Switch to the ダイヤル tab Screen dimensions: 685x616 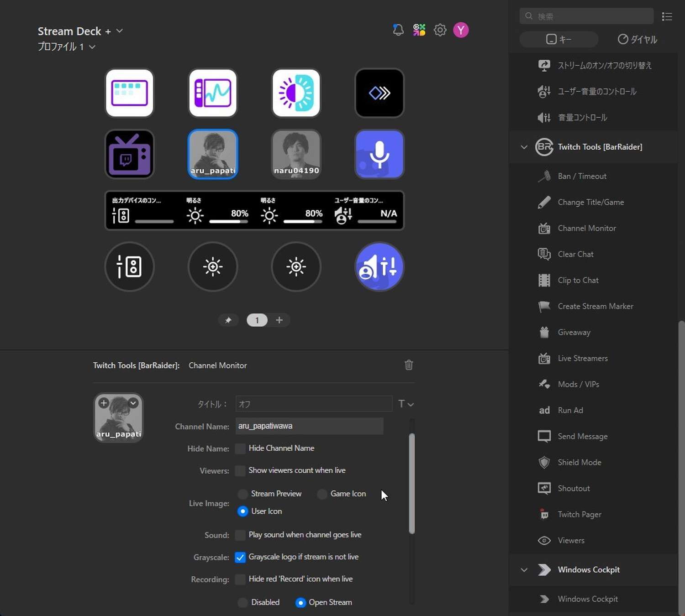click(637, 40)
